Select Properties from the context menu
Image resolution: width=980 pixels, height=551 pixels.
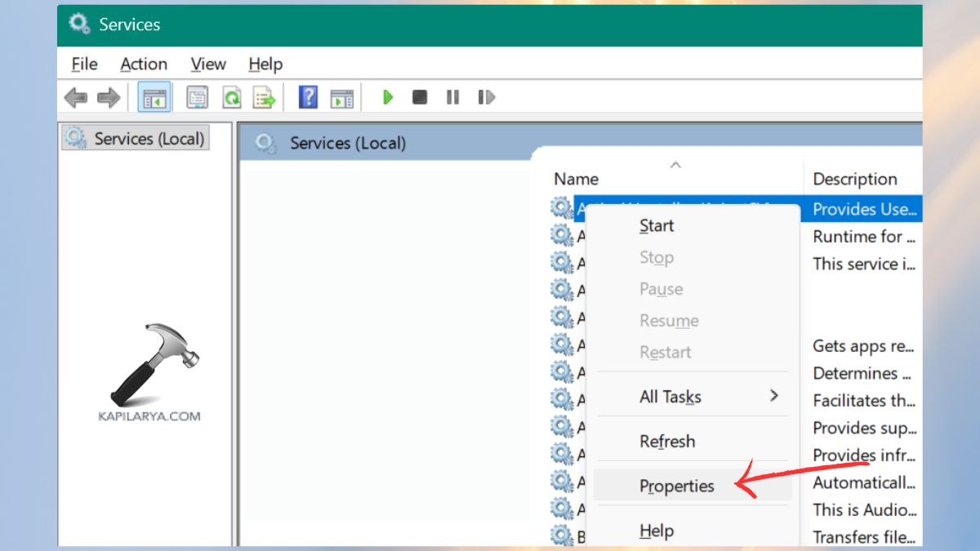coord(676,485)
